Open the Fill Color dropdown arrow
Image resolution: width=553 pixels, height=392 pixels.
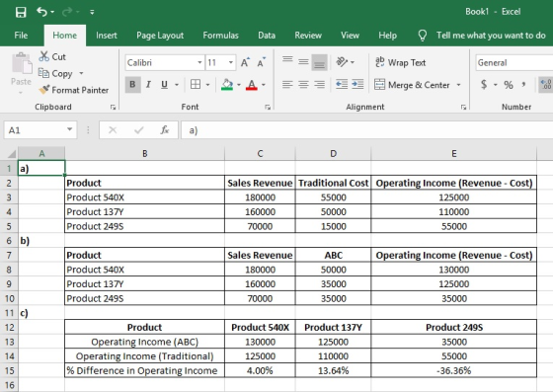coord(239,85)
